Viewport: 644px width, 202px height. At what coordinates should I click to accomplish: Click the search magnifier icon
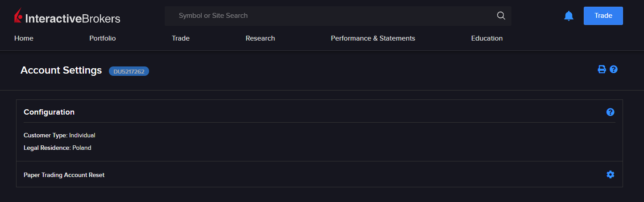click(x=501, y=16)
